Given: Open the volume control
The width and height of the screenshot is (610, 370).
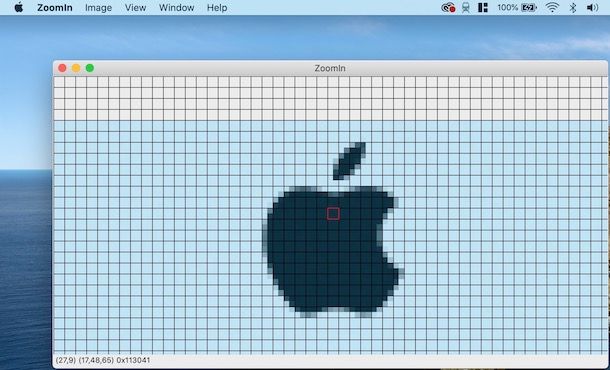Looking at the screenshot, I should point(592,7).
